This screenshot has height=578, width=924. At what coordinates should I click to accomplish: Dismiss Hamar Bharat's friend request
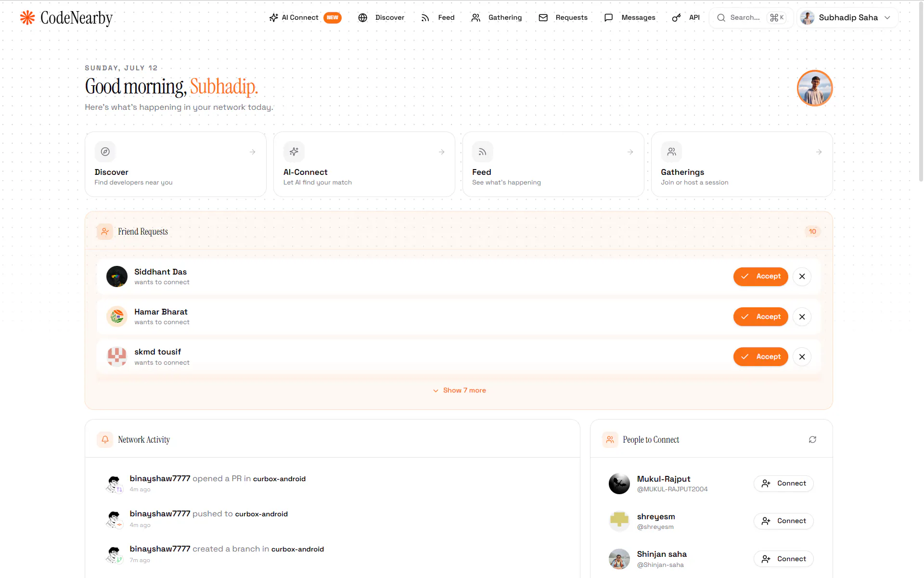(x=802, y=317)
